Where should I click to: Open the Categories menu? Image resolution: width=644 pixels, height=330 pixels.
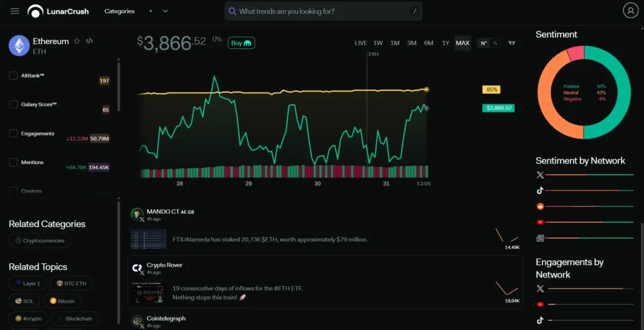(119, 11)
